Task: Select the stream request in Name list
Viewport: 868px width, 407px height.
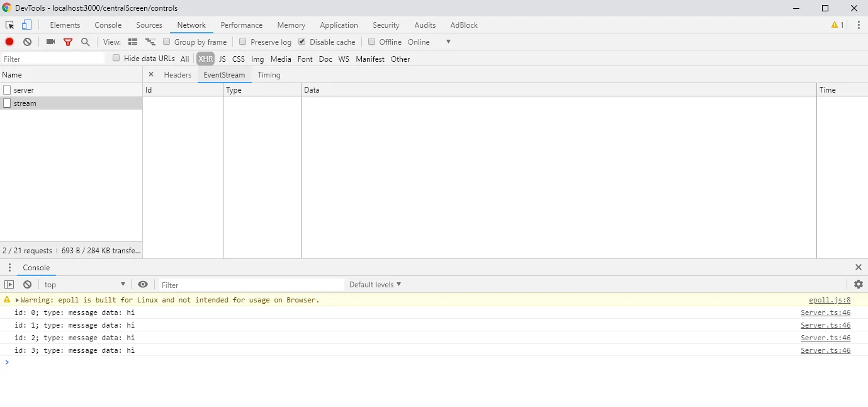Action: click(x=26, y=103)
